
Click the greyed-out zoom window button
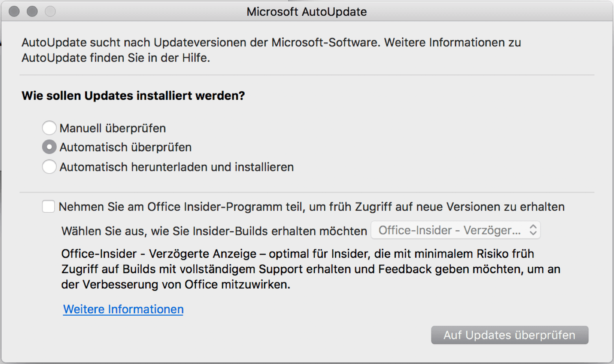(x=50, y=11)
